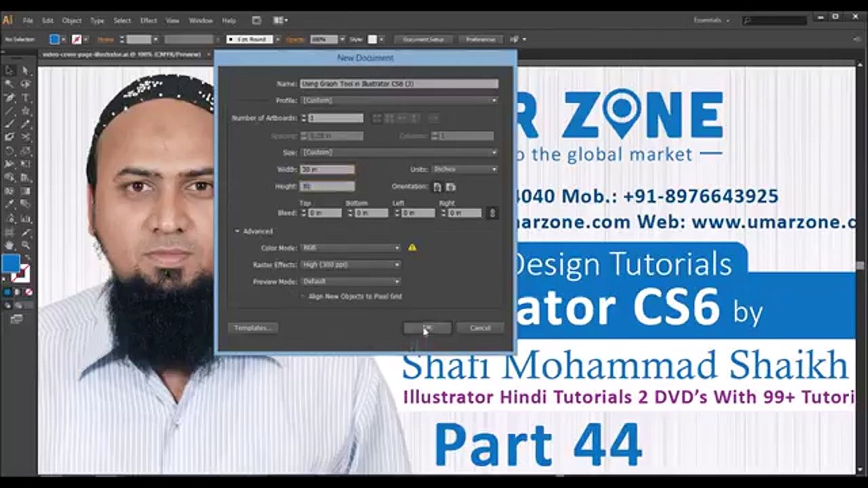This screenshot has width=868, height=488.
Task: Select the Column Graph tool
Action: pyautogui.click(x=26, y=218)
